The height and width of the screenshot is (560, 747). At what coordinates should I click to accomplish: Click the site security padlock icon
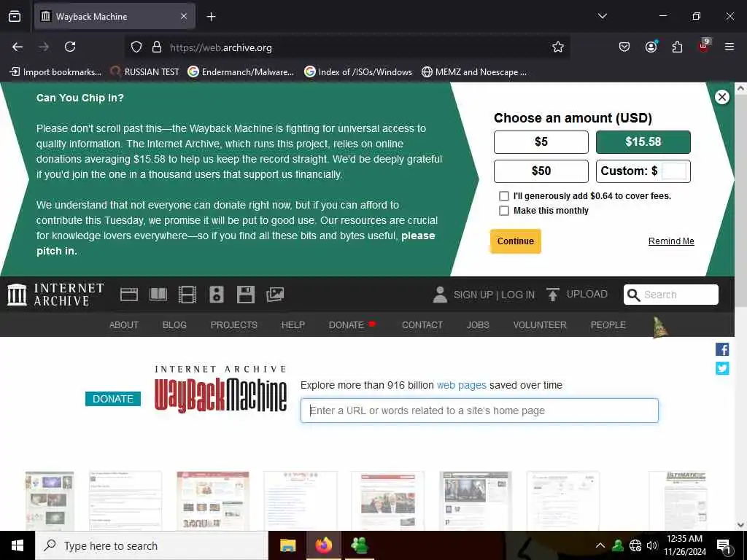[x=157, y=47]
